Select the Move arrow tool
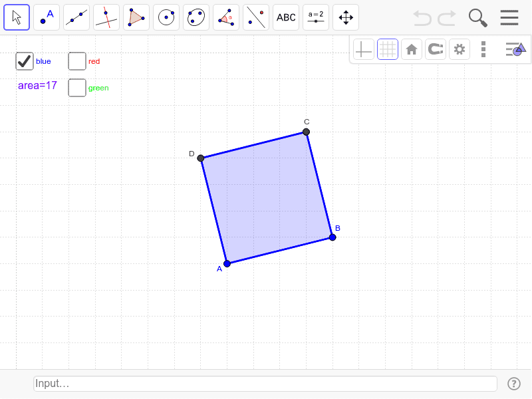The image size is (532, 399). coord(17,17)
